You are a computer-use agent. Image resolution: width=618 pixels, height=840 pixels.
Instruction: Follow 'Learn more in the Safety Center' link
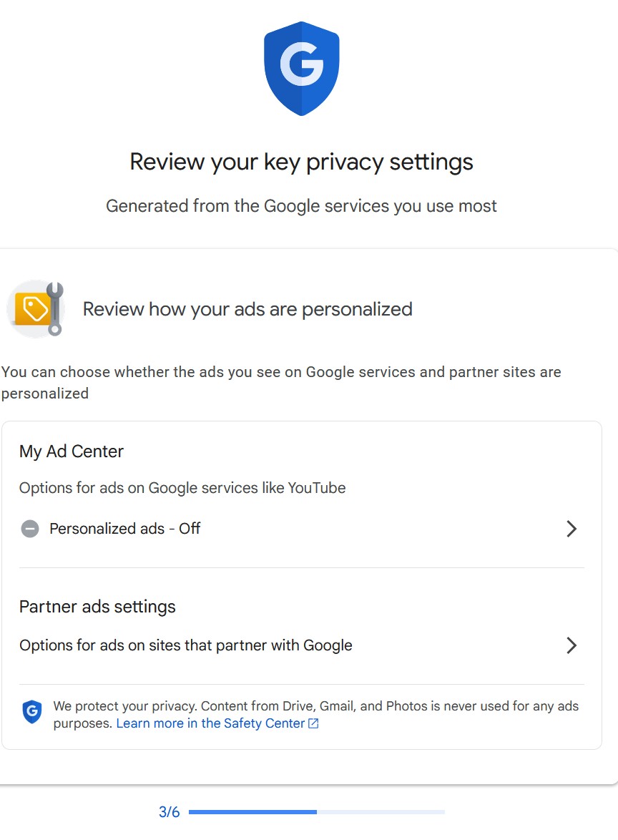(210, 723)
